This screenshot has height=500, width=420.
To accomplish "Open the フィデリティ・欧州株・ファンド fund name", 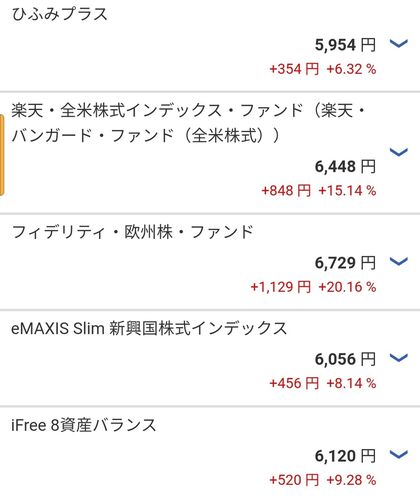I will point(132,232).
